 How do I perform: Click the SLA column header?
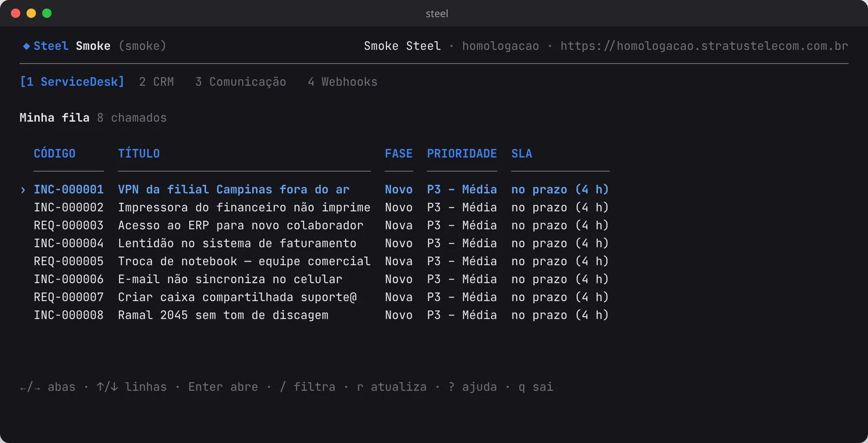coord(521,153)
